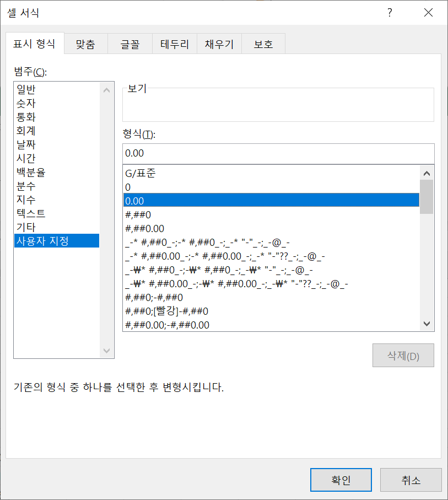Viewport: 448px width, 500px height.
Task: Select _-* #,##0.00_- accounting format
Action: (x=271, y=256)
